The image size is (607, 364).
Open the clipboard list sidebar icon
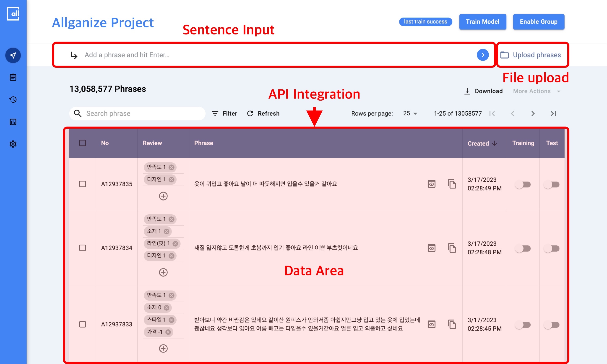(x=13, y=77)
